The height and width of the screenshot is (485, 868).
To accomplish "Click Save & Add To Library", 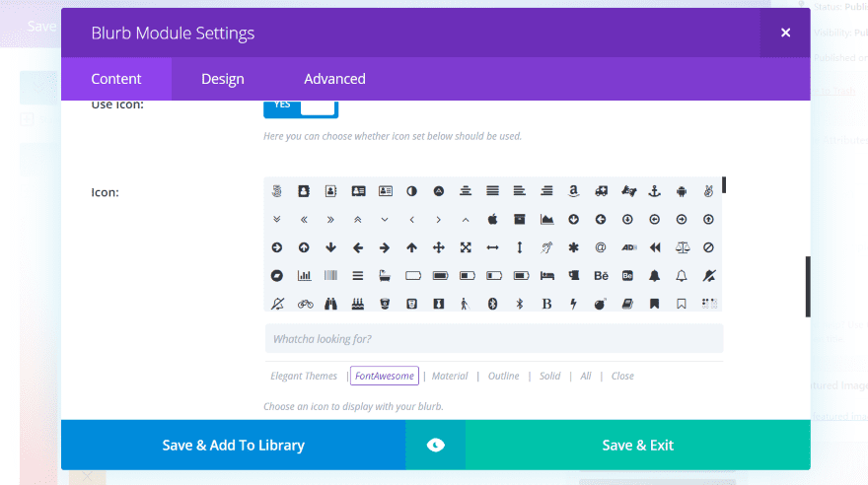I will (233, 446).
